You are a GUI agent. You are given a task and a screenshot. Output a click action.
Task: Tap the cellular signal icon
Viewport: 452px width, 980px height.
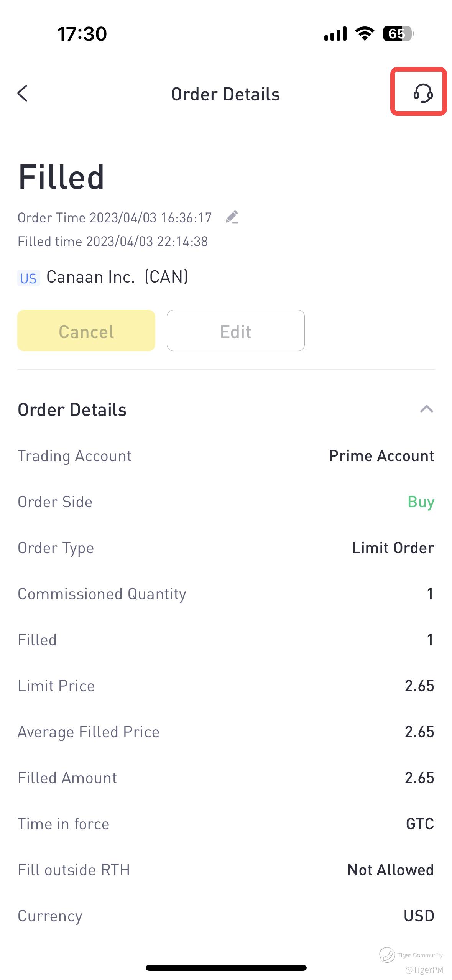point(335,34)
